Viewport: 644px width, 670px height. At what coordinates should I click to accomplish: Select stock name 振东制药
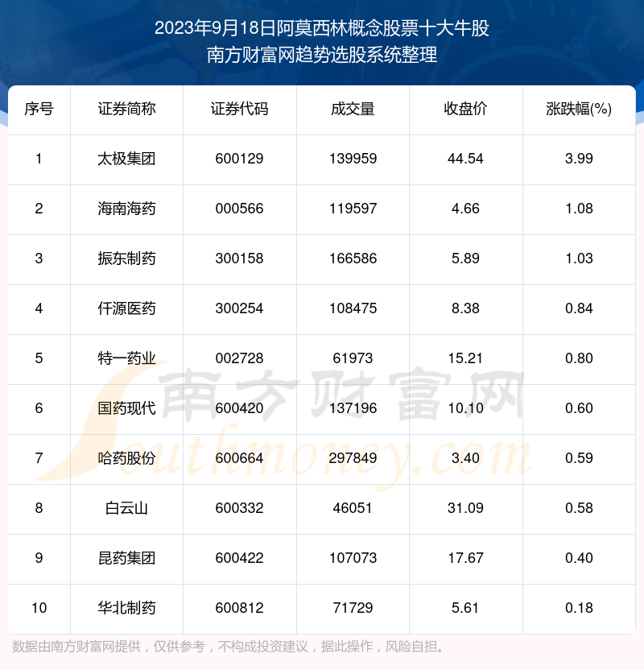click(126, 258)
